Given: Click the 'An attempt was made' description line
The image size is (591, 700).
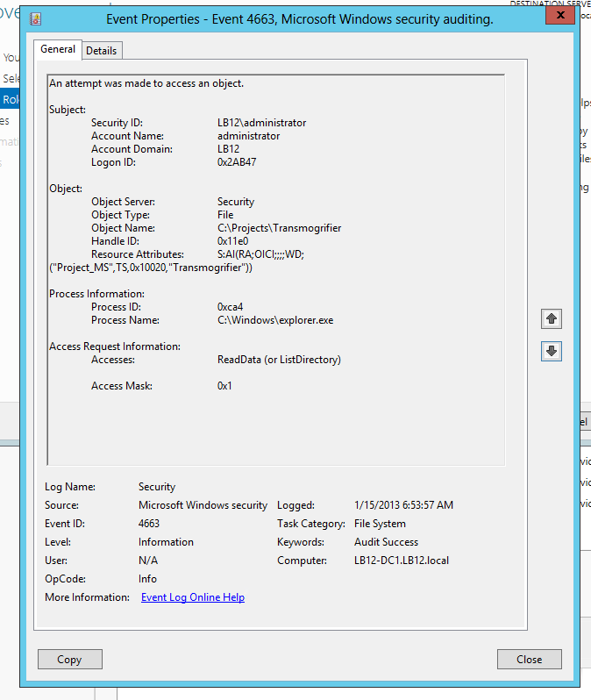Looking at the screenshot, I should 146,83.
